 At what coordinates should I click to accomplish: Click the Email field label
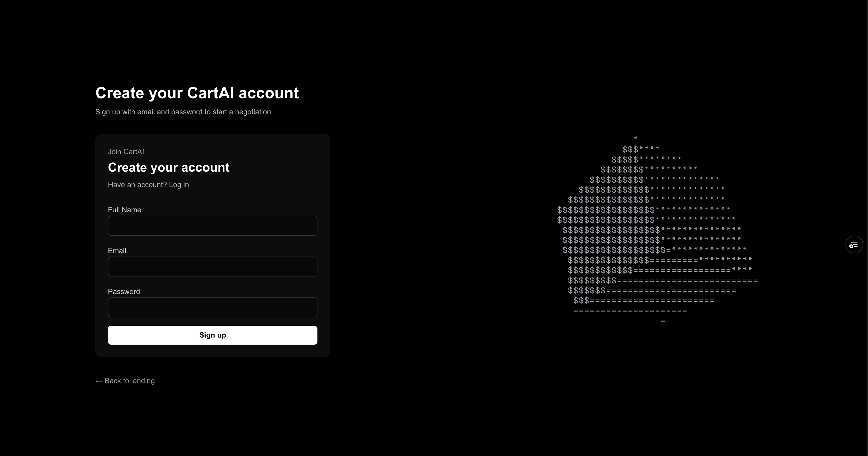click(117, 251)
